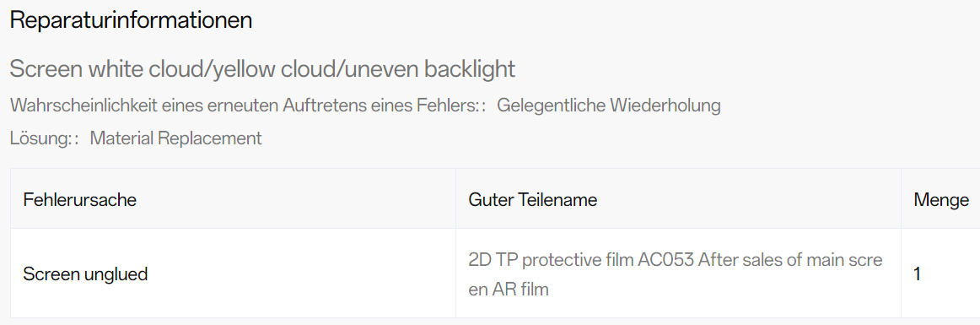The width and height of the screenshot is (980, 325).
Task: Select the 'Gelegentliche Wiederholung' value
Action: [x=609, y=106]
